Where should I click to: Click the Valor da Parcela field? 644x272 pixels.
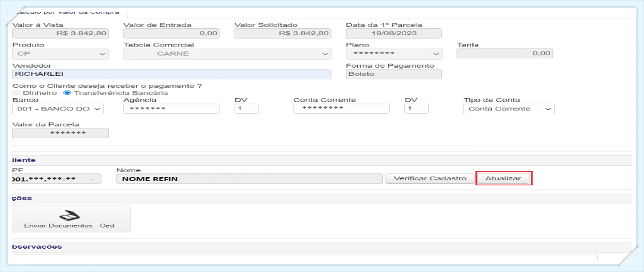(60, 133)
